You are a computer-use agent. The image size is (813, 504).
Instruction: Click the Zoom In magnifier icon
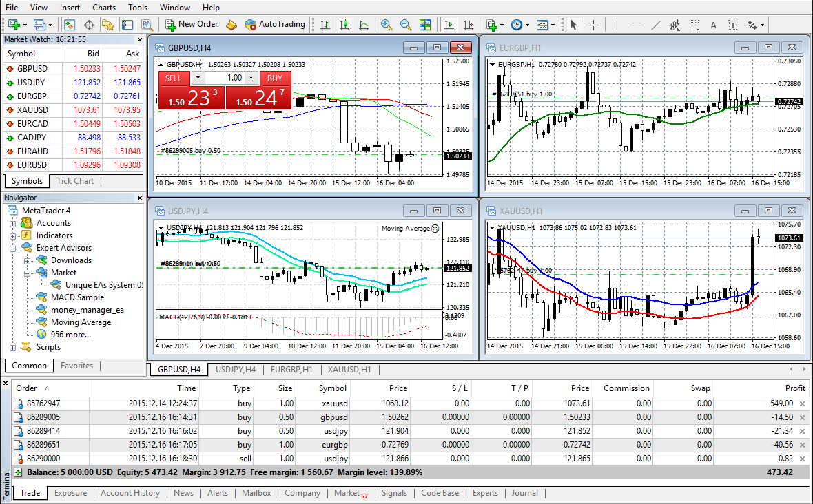point(387,25)
